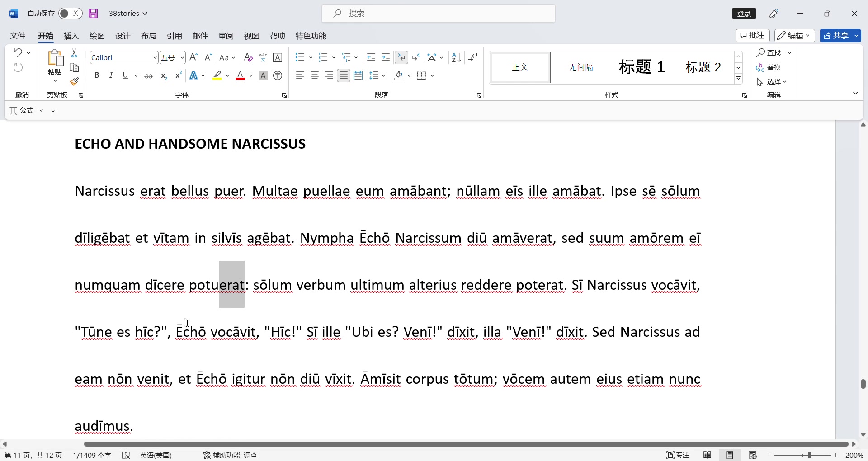The height and width of the screenshot is (461, 868).
Task: Click the phonetic guide icon
Action: point(263,57)
